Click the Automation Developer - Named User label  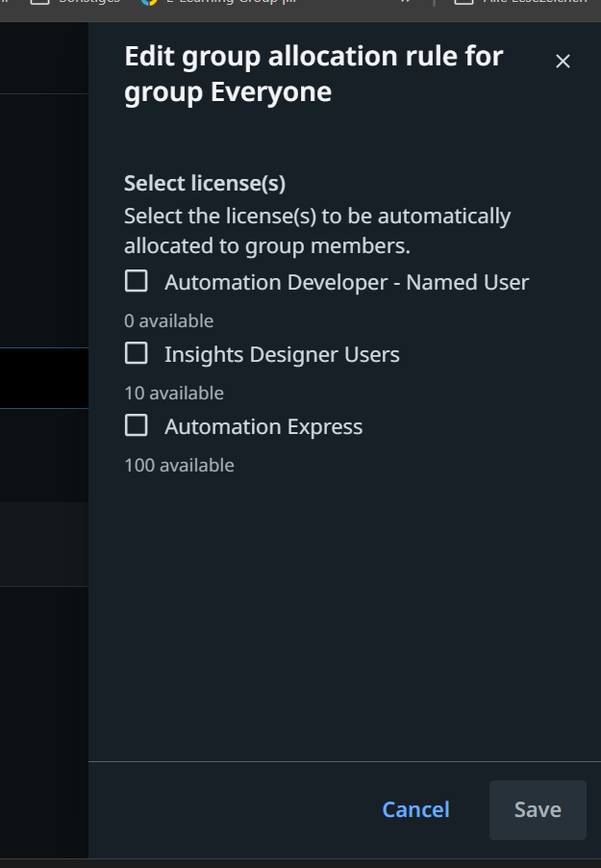(x=346, y=282)
